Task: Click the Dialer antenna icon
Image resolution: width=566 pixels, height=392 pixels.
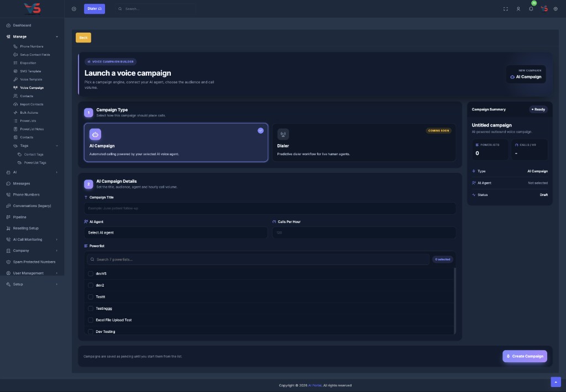Action: click(x=283, y=134)
